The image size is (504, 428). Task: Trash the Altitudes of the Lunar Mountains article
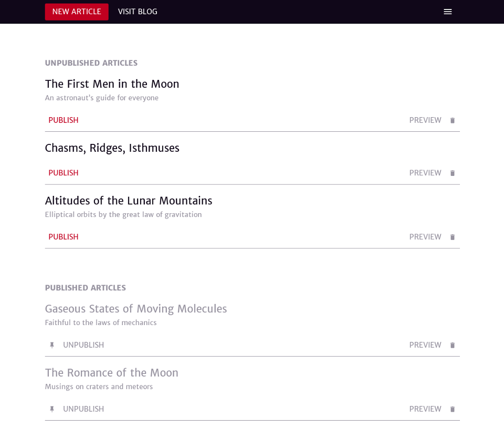[452, 237]
